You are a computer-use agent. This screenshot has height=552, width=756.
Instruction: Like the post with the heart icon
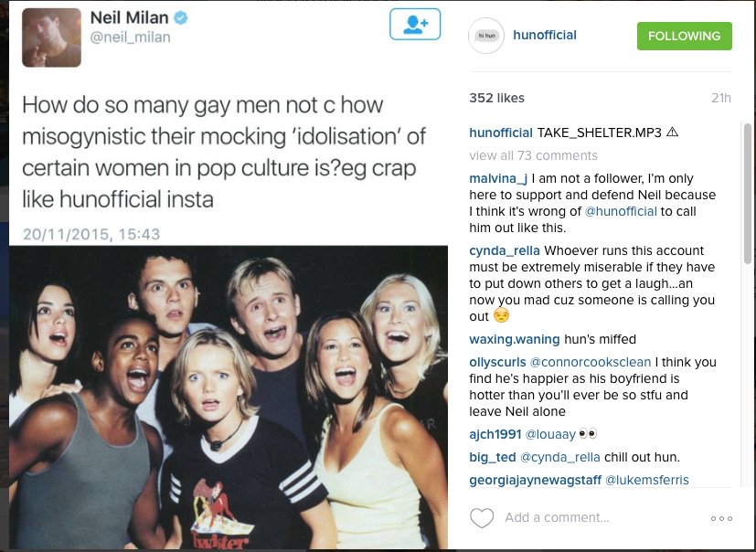481,518
